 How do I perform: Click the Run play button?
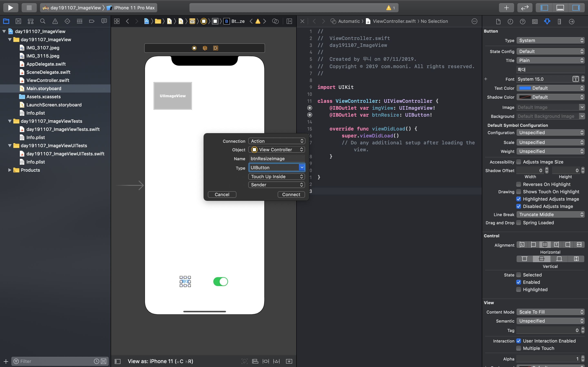[10, 8]
